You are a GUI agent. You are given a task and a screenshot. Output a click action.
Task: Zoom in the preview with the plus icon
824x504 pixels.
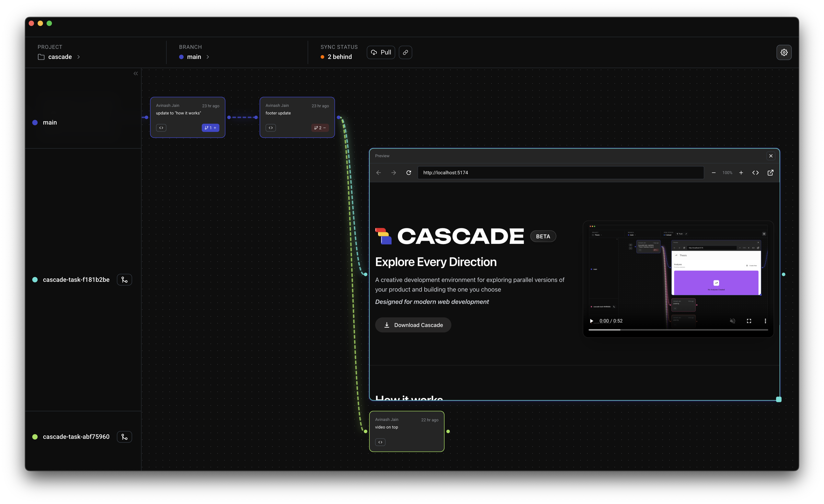pos(741,172)
